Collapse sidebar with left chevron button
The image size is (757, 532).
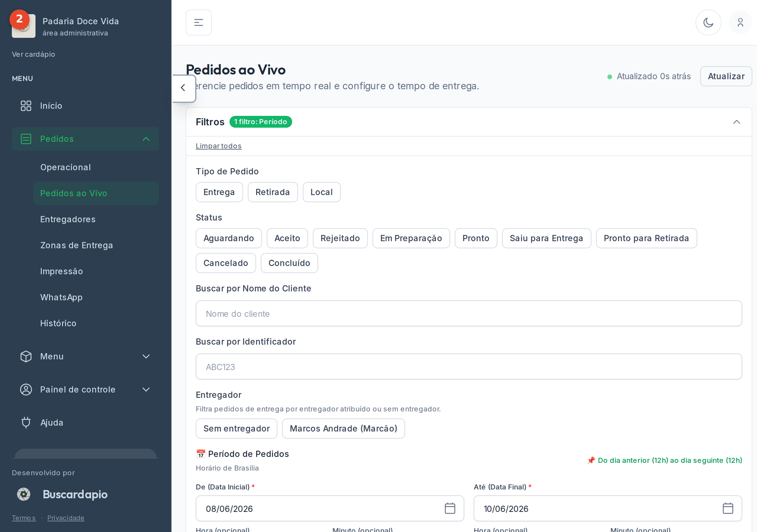point(183,88)
